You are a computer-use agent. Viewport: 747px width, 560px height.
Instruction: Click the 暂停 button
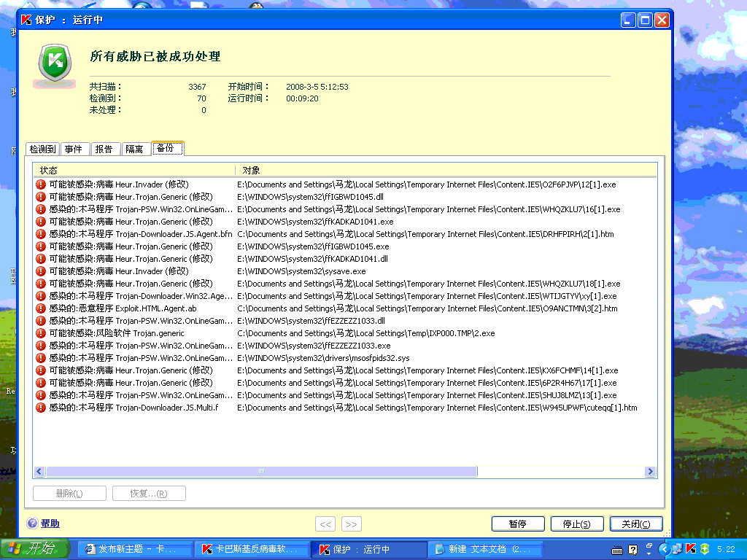point(518,524)
